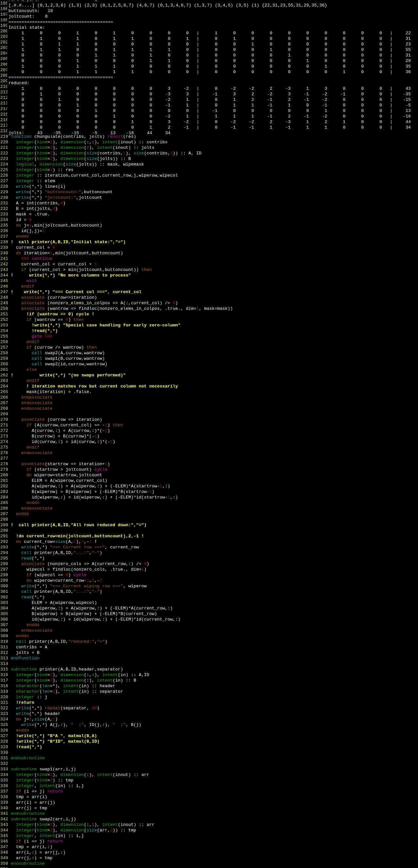Click the 'endfunction' keyword
Image resolution: width=418 pixels, height=868 pixels.
[25, 658]
